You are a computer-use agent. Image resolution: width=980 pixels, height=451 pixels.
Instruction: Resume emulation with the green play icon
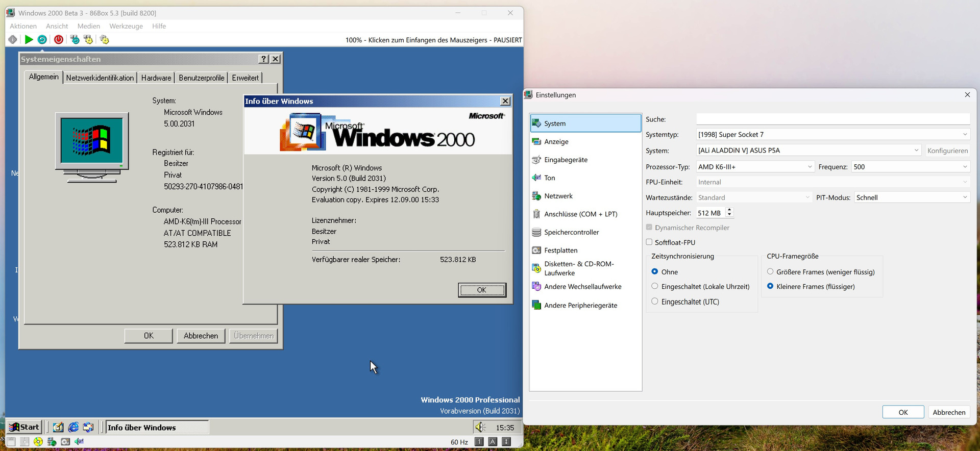tap(29, 39)
